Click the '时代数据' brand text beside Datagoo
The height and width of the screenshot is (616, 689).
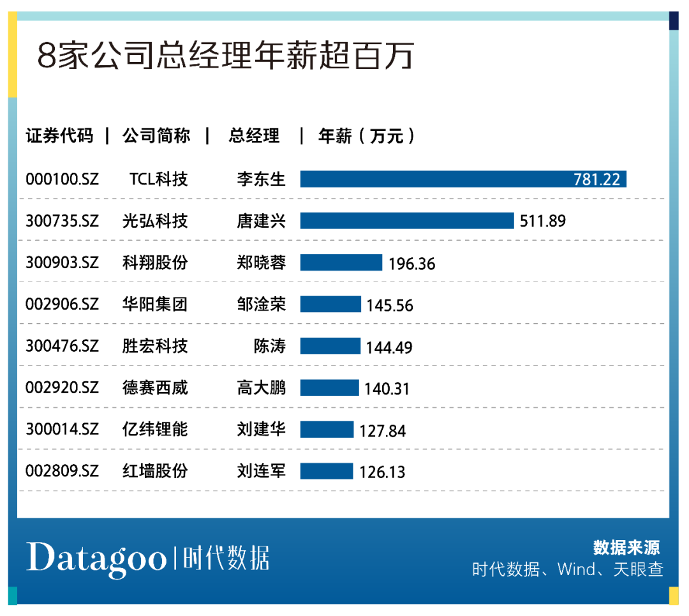226,559
